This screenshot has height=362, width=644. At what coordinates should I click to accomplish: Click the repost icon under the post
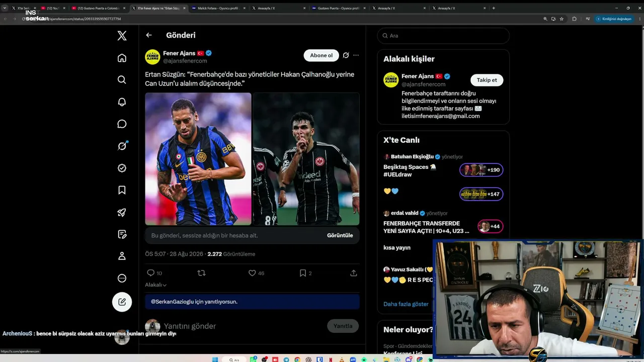pos(202,273)
